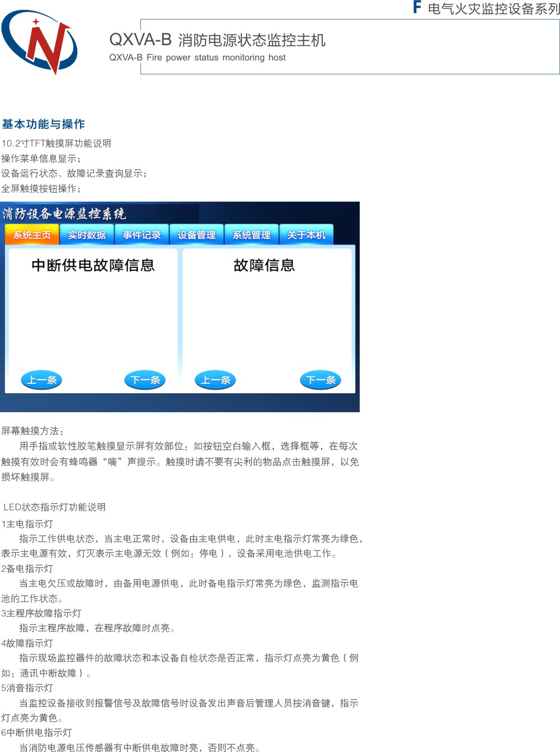This screenshot has width=560, height=752.
Task: Click the LED状态指示灯功能说明 heading
Action: 54,507
